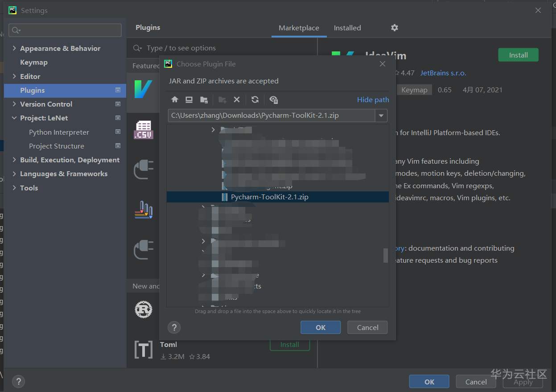Image resolution: width=556 pixels, height=392 pixels.
Task: Click the Python Interpreter row project icon
Action: click(x=118, y=132)
